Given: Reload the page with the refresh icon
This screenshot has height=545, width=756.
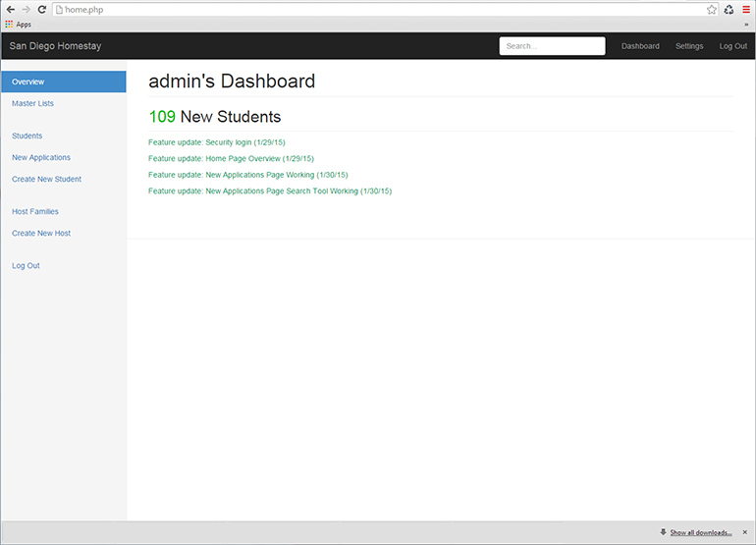Looking at the screenshot, I should pyautogui.click(x=42, y=9).
